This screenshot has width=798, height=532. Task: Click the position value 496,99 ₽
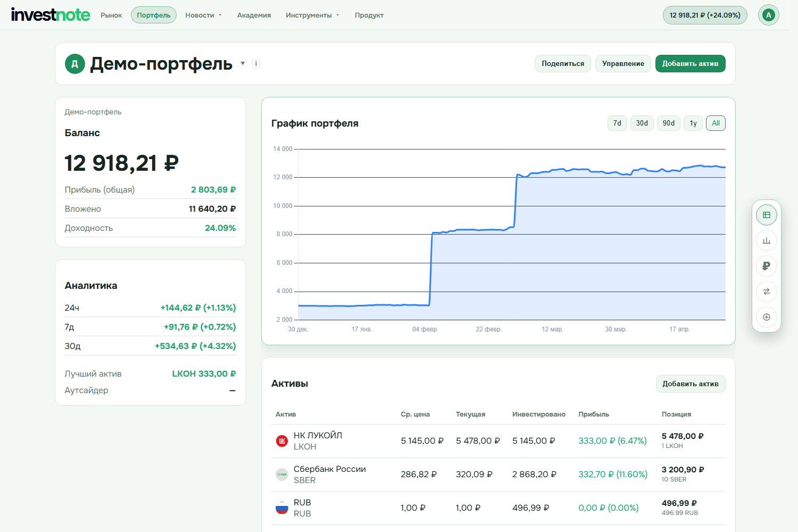679,503
